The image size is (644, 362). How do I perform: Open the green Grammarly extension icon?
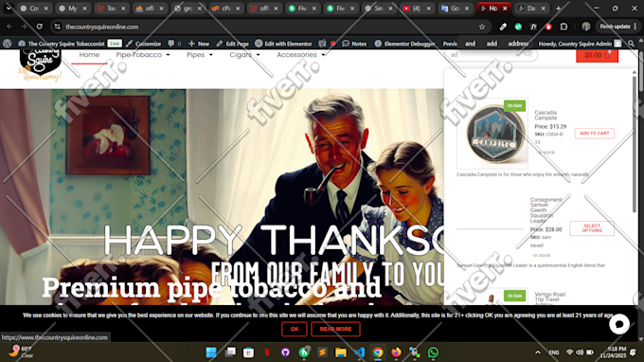[518, 27]
